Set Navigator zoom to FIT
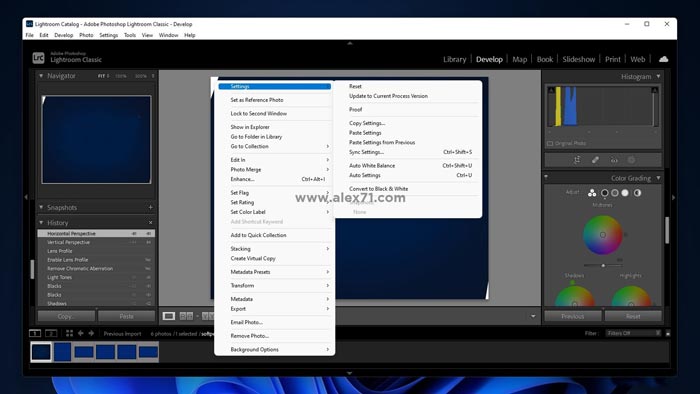The image size is (700, 394). 101,76
